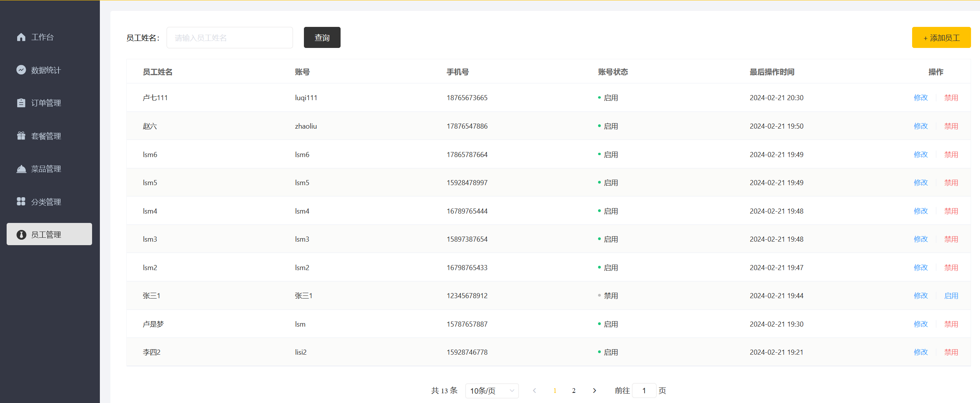Click the 手机号 column header
Screen dimensions: 980x403
458,72
